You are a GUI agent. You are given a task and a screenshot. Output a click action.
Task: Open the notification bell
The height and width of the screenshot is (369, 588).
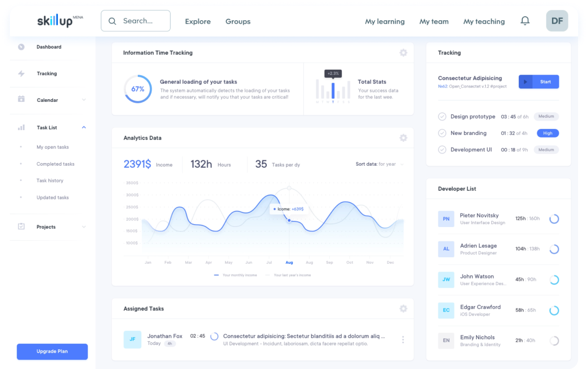(x=525, y=21)
